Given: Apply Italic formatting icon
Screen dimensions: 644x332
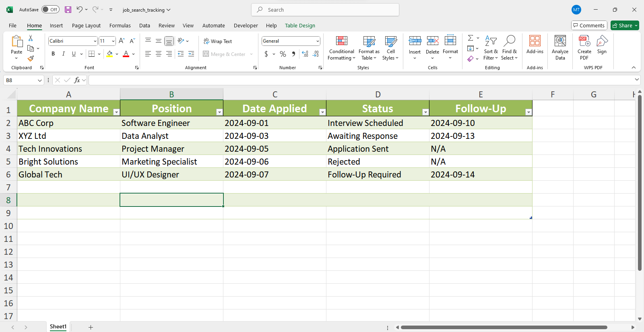Looking at the screenshot, I should [x=63, y=54].
